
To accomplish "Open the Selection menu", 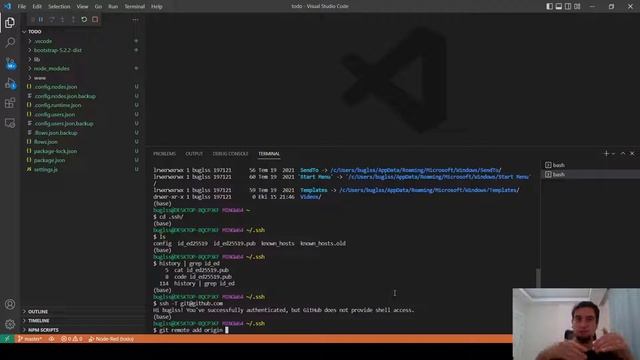I will pyautogui.click(x=59, y=7).
